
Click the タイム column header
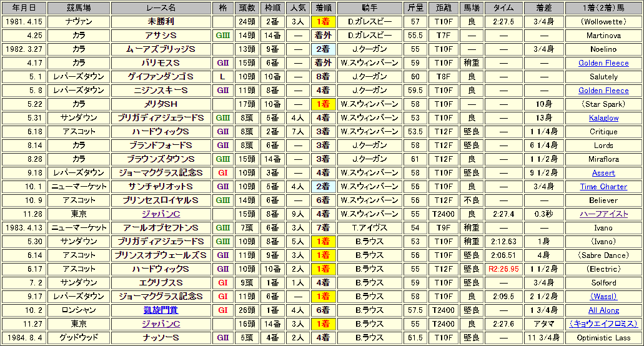click(x=503, y=7)
